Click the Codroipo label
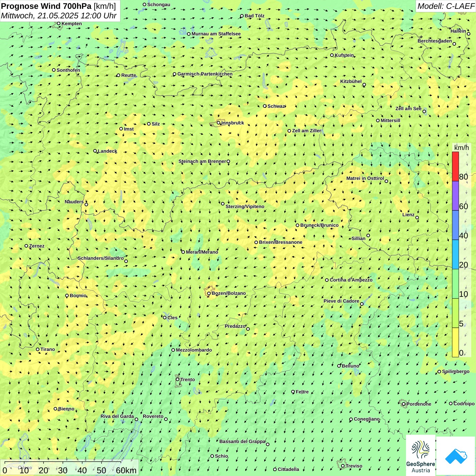 464,404
